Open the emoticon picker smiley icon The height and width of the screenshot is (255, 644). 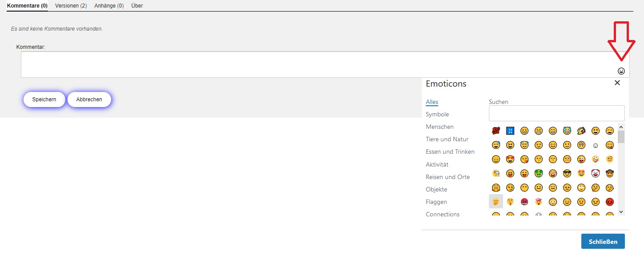tap(621, 71)
